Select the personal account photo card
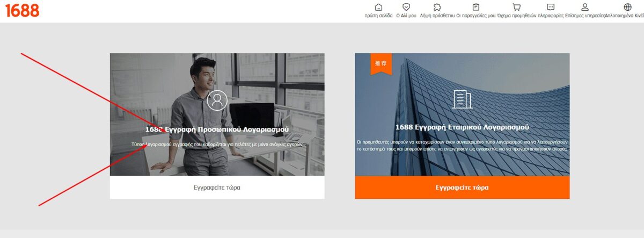Screen dimensions: 644x238 217,114
